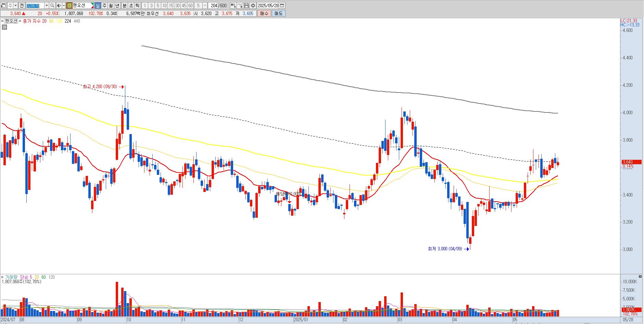Click the 매수 buy button
Screen dimensions: 644x324
pos(264,13)
